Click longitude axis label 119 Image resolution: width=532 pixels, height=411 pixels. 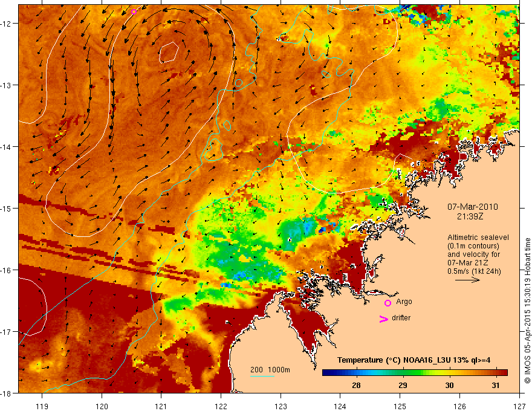click(42, 406)
